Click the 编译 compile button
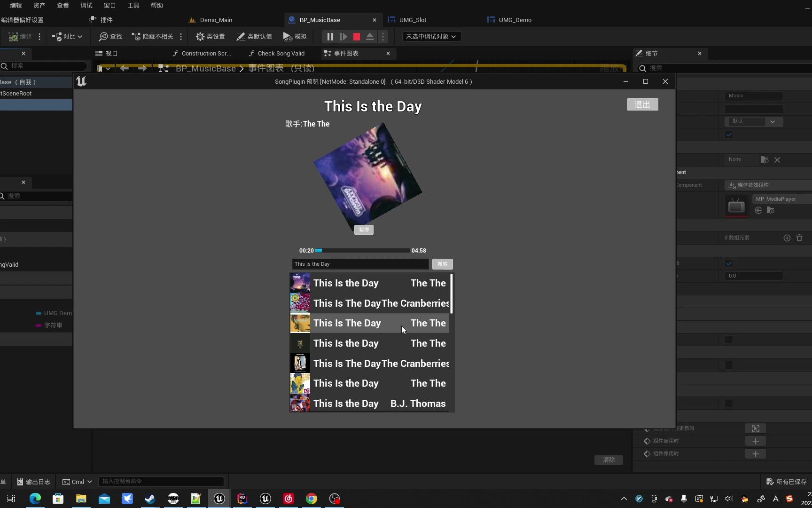Viewport: 812px width, 508px height. 20,37
